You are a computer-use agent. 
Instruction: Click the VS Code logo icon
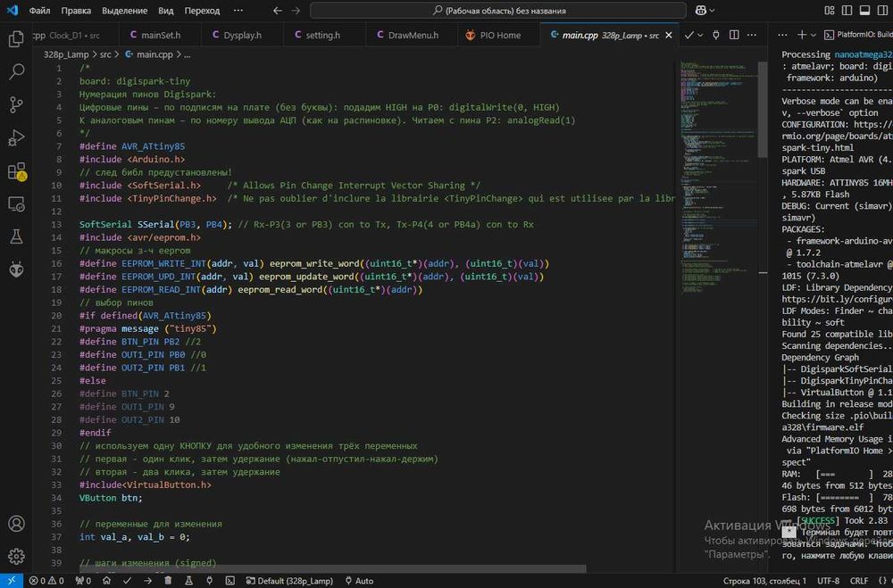(x=12, y=10)
